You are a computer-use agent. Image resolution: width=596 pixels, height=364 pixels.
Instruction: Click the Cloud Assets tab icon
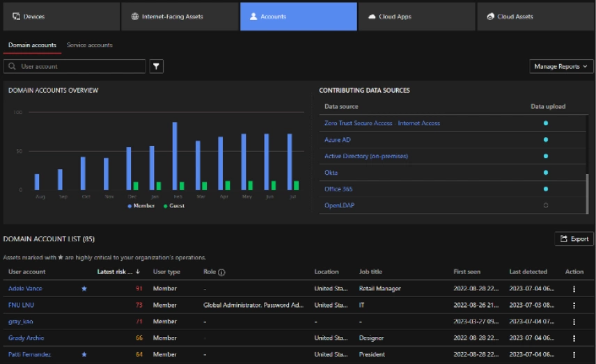point(490,16)
